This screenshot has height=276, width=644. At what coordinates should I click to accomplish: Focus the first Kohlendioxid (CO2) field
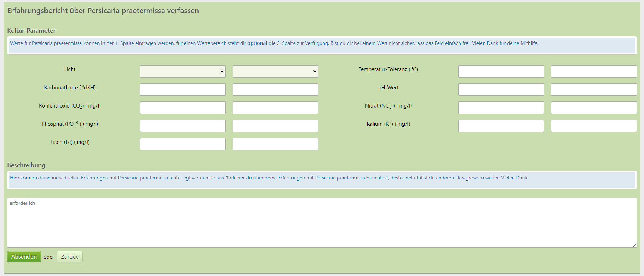tap(183, 108)
